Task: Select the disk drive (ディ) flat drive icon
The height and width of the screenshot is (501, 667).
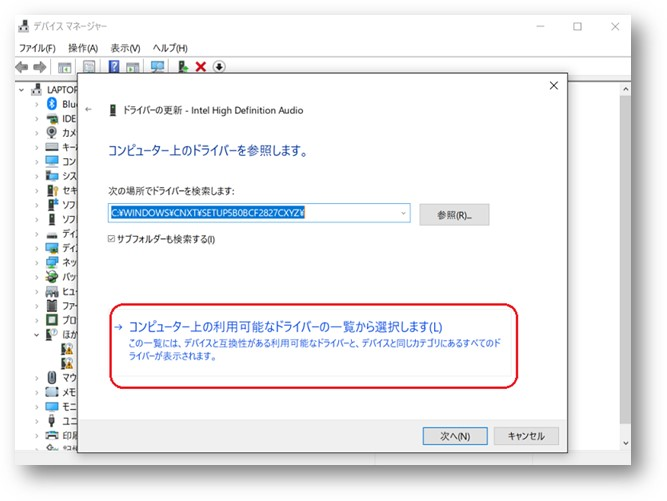Action: [52, 234]
